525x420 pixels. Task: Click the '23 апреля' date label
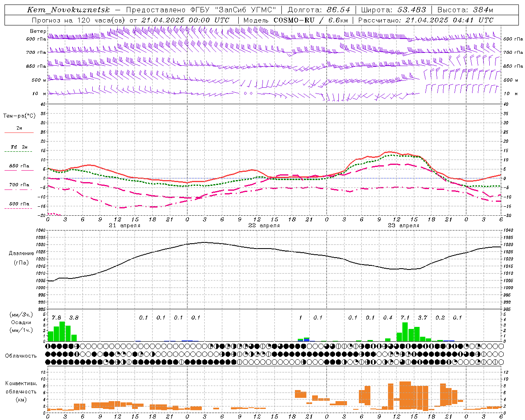click(404, 226)
